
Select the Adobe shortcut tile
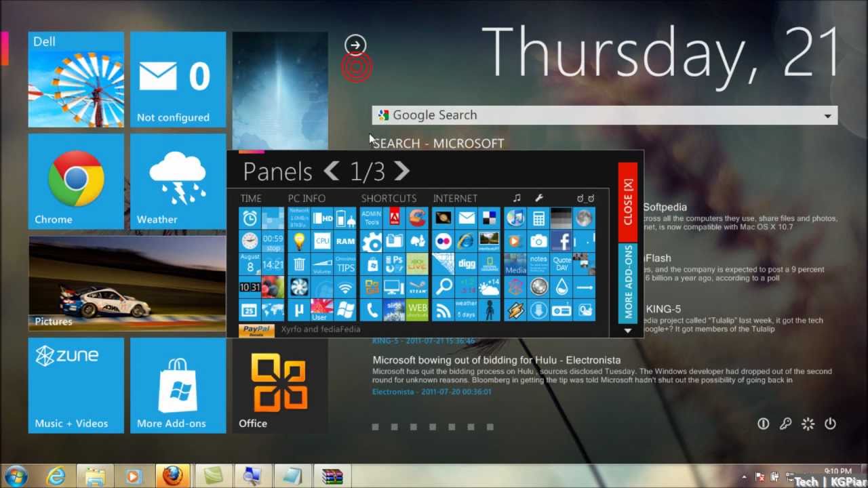point(395,218)
